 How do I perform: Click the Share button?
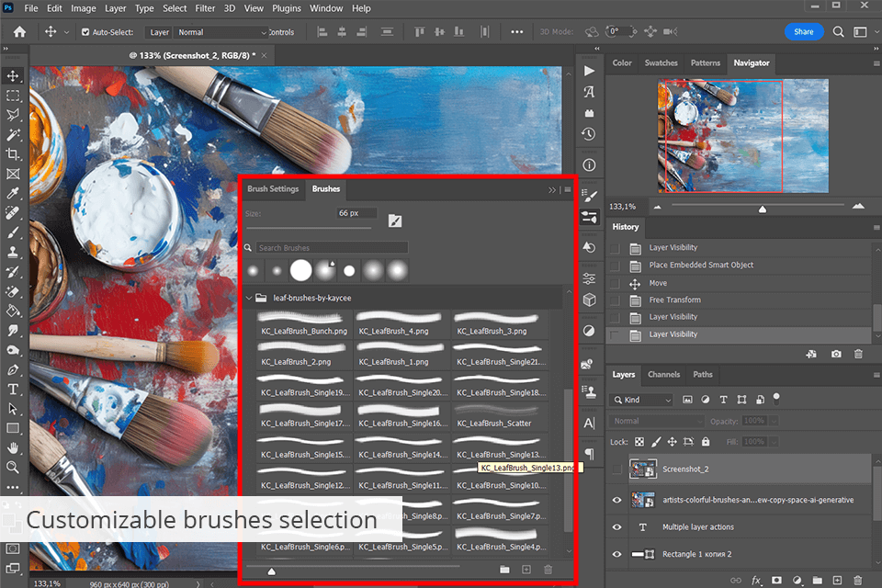coord(804,31)
